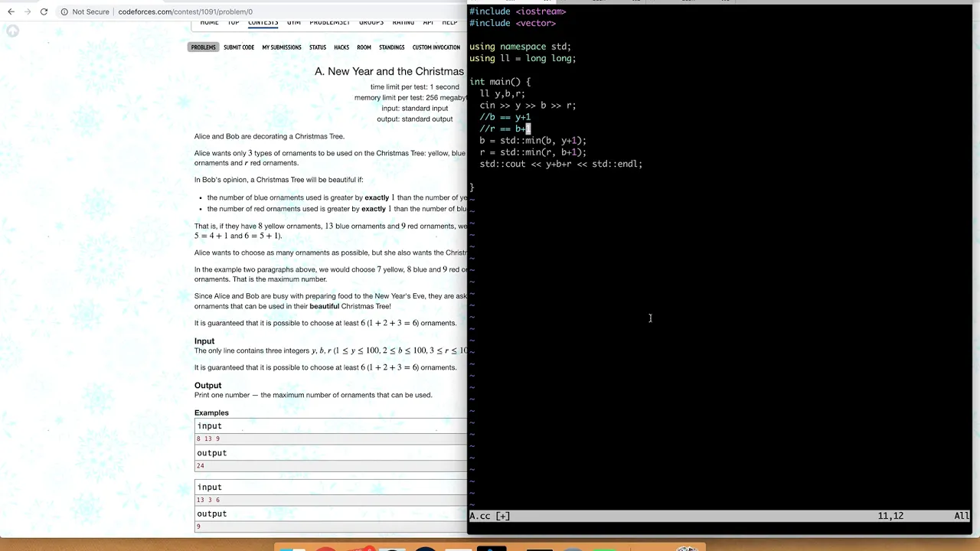Image resolution: width=980 pixels, height=551 pixels.
Task: Click the 'll y,b,r;' declaration line
Action: pos(502,93)
